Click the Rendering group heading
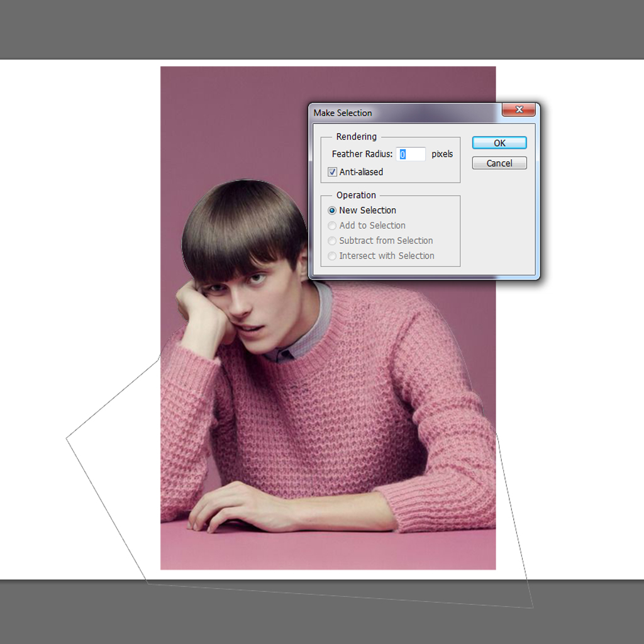The width and height of the screenshot is (644, 644). (357, 136)
